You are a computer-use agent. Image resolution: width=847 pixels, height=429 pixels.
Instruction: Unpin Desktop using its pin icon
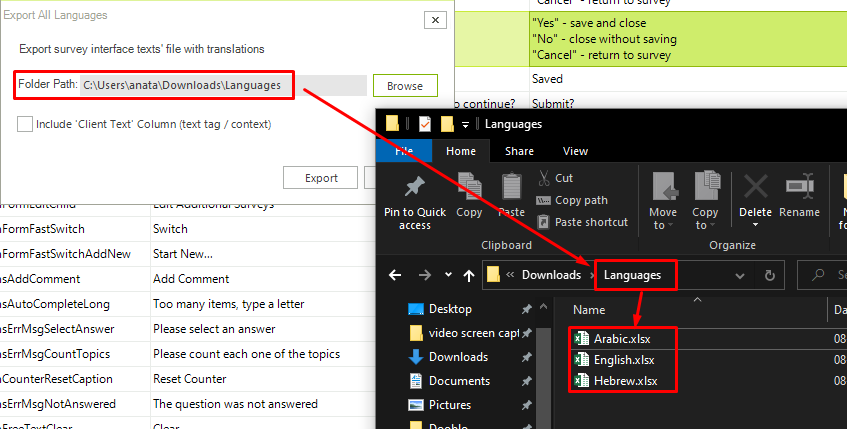pos(526,309)
